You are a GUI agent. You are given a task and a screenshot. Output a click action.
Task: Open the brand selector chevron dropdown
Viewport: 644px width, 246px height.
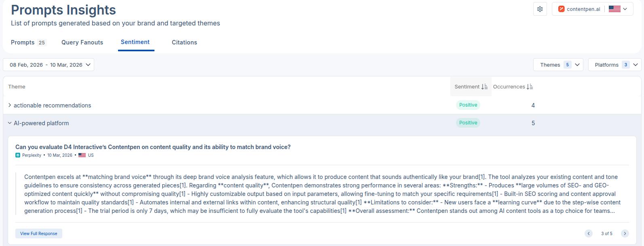pos(625,9)
